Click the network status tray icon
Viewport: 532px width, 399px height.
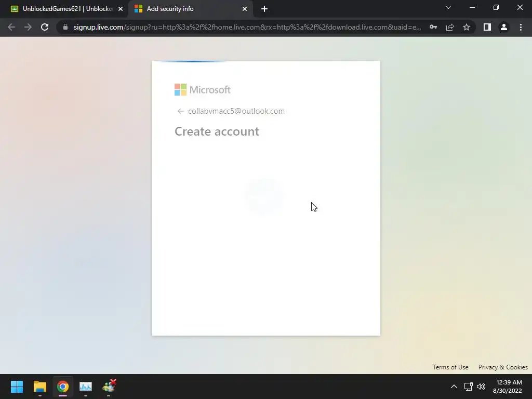click(469, 387)
